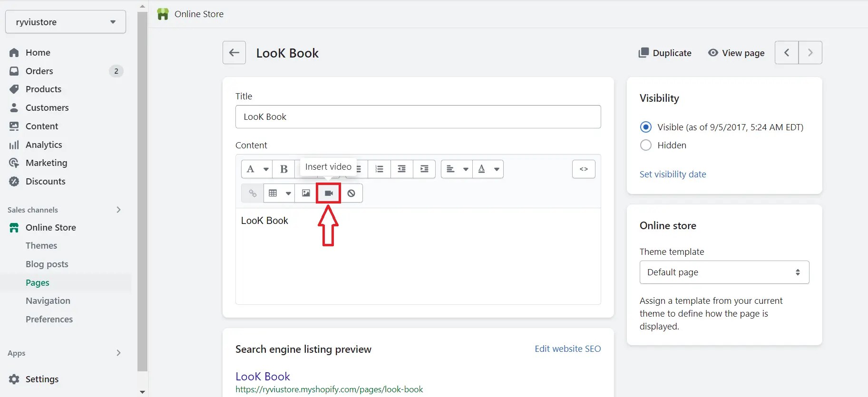Open Navigation under Online Store

pos(48,301)
